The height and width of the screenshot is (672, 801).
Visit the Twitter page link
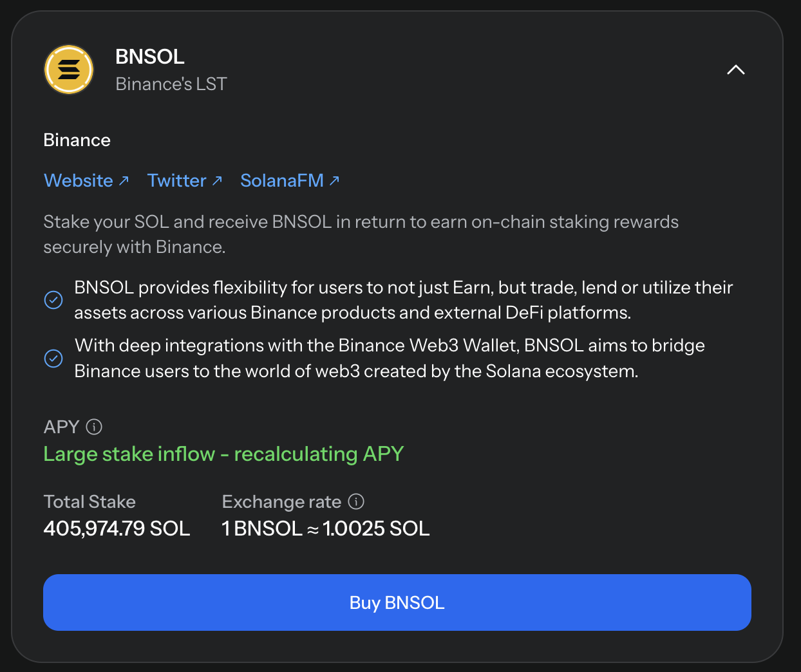176,180
